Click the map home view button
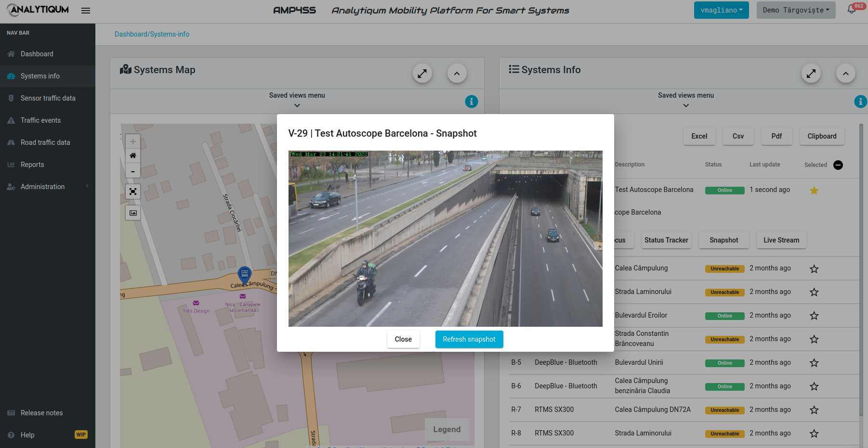868x448 pixels. 133,156
